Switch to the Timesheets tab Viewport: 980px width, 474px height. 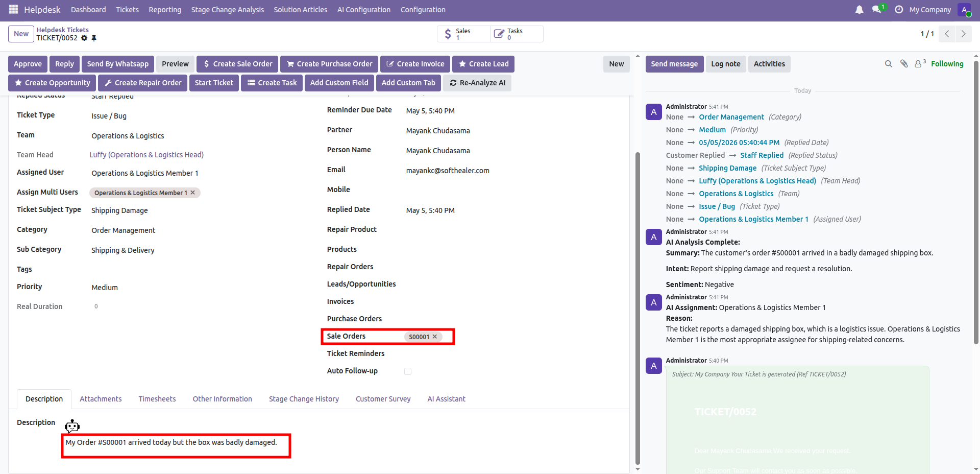point(157,399)
